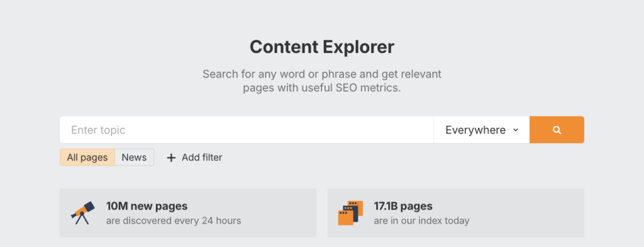Click the 'pages with useful SEO metrics' line
644x247 pixels.
tap(321, 88)
